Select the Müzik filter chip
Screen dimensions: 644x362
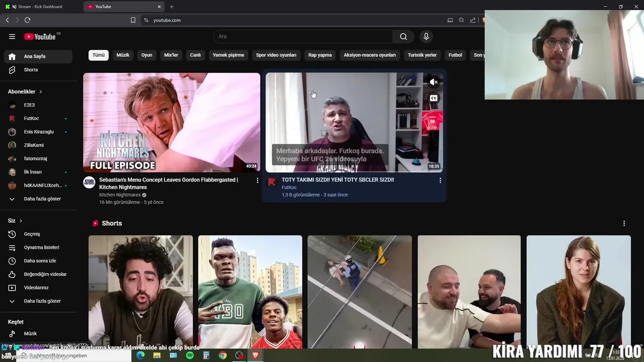pos(123,55)
